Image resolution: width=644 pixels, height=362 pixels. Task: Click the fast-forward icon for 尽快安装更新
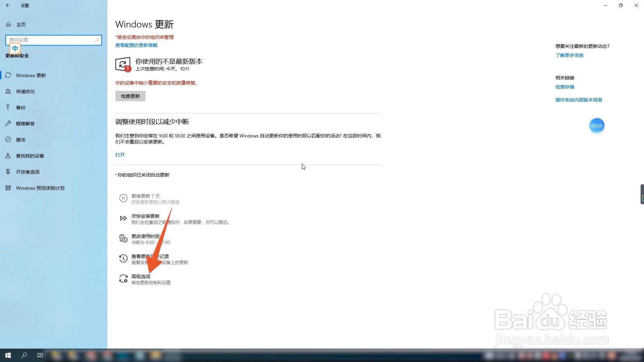[123, 218]
